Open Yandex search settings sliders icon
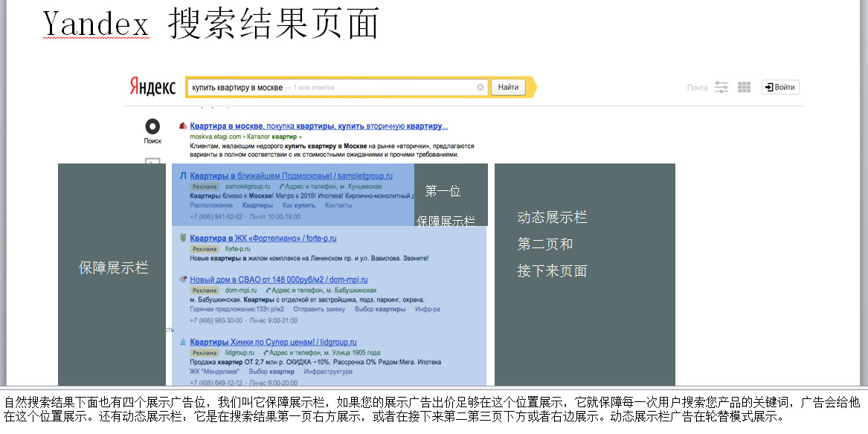This screenshot has width=868, height=434. tap(721, 87)
